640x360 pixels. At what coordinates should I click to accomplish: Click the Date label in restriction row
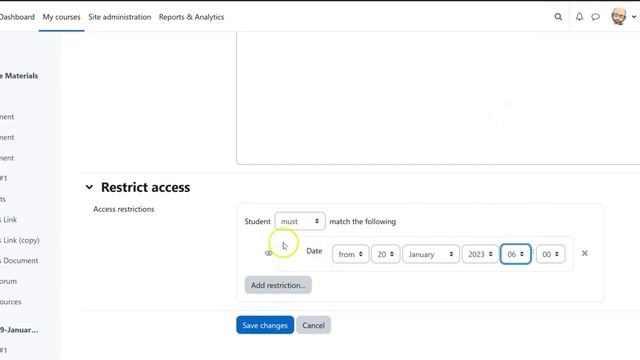[314, 251]
